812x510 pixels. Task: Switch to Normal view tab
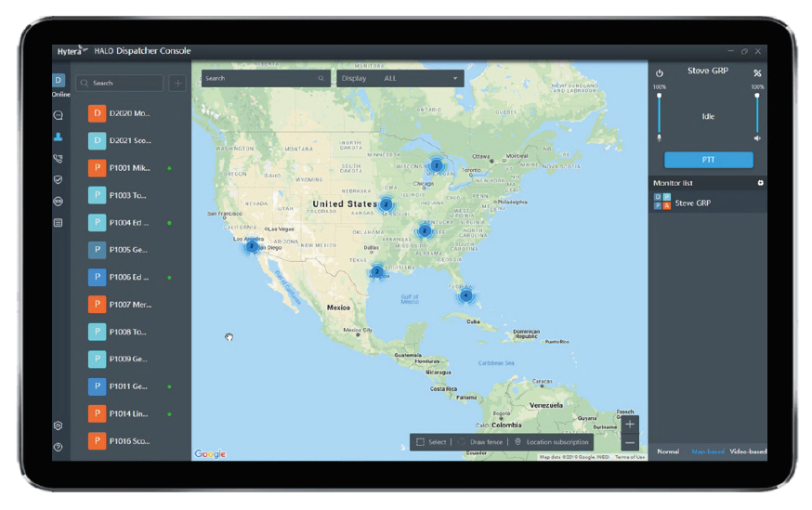667,451
